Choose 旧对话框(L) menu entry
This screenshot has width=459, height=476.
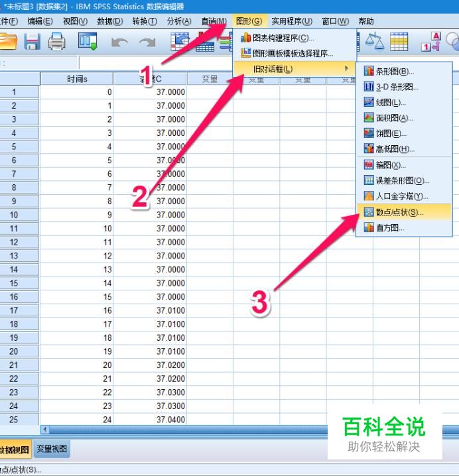295,69
